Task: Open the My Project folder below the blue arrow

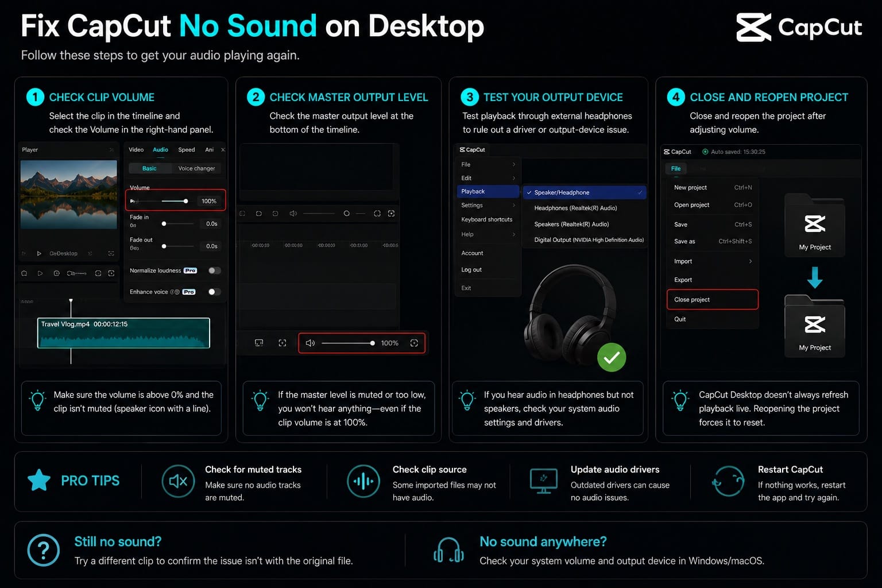Action: (815, 326)
